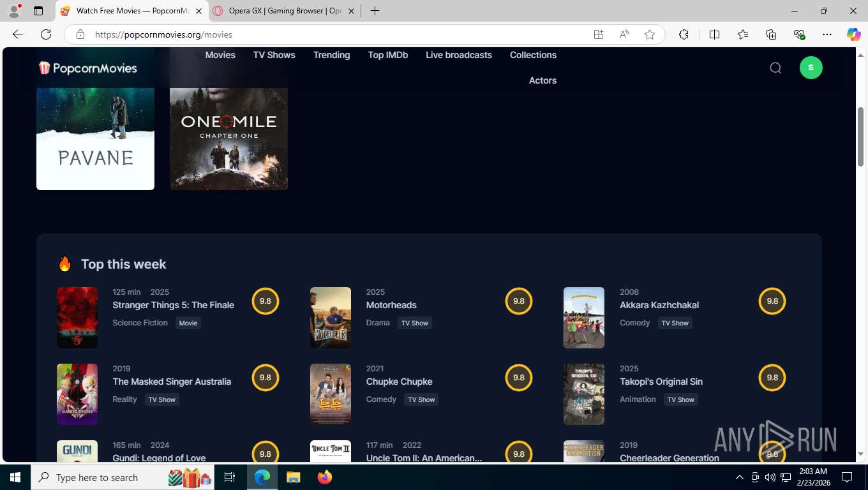Open Settings and more ellipsis menu
The image size is (868, 490).
[827, 34]
